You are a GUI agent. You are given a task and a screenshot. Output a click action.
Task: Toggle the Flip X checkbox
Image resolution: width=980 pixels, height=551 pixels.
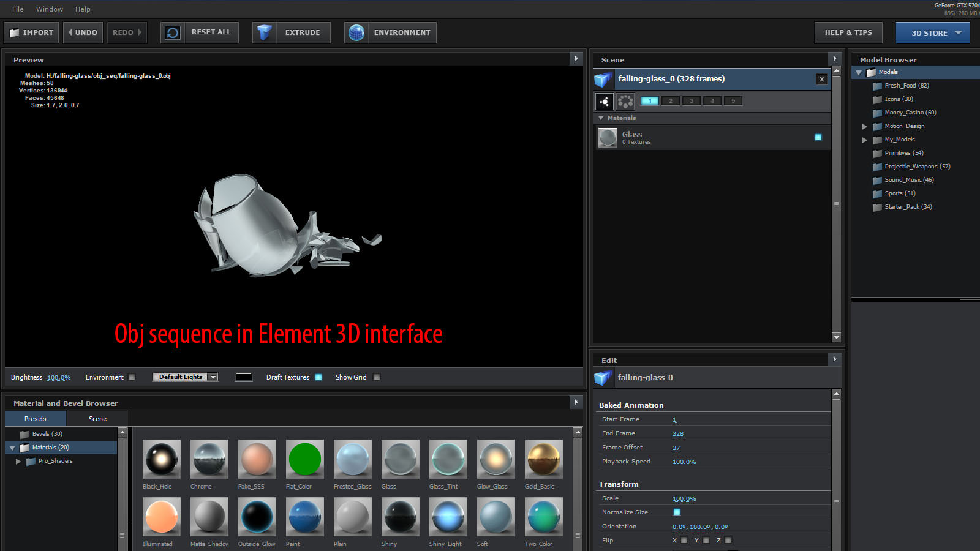coord(684,540)
